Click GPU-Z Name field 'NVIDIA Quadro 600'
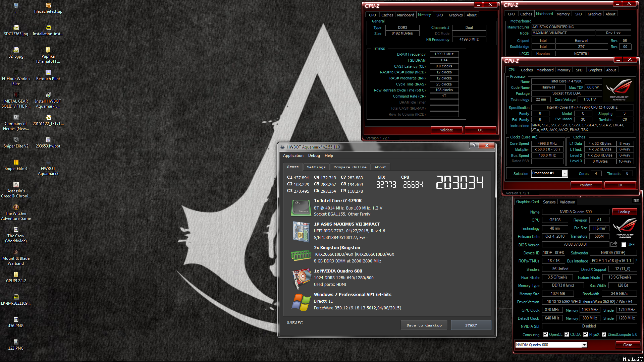 (576, 212)
